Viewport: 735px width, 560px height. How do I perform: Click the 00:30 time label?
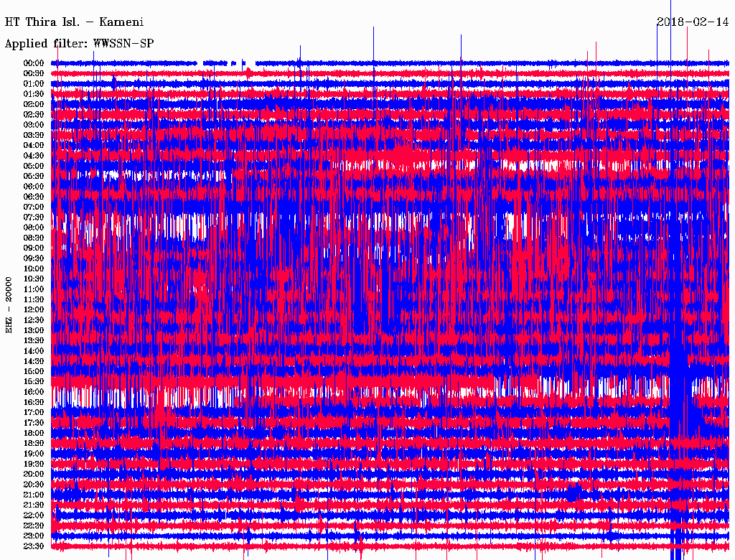click(34, 74)
